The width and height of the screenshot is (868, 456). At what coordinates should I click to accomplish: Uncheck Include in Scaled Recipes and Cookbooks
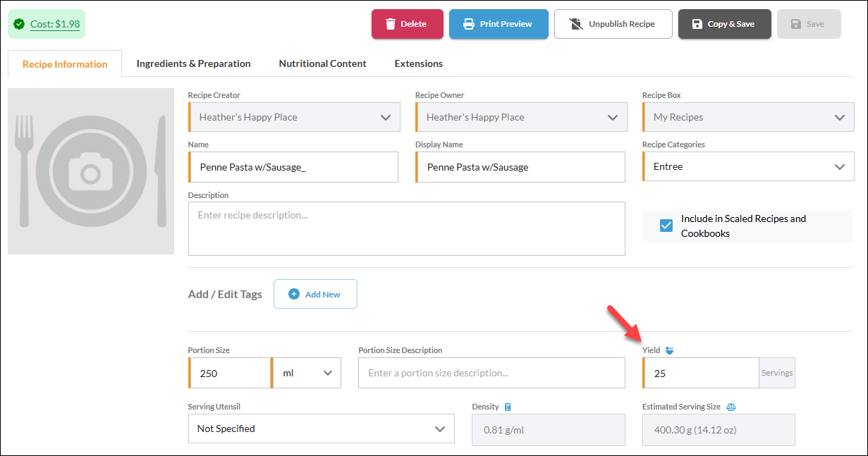666,226
